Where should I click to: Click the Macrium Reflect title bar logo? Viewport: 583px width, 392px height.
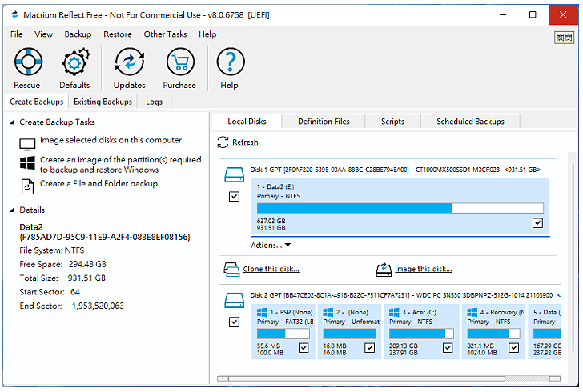[15, 15]
